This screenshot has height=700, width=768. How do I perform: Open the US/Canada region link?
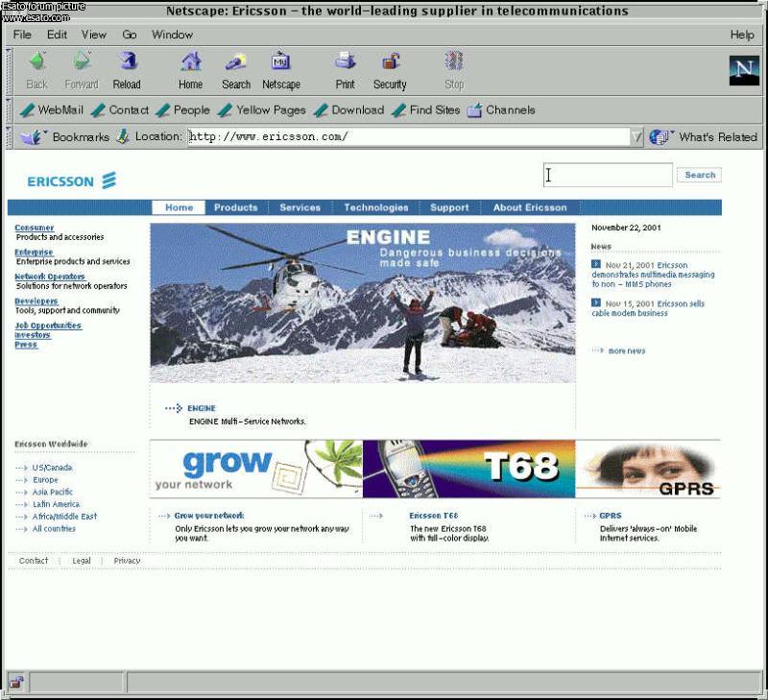point(52,468)
